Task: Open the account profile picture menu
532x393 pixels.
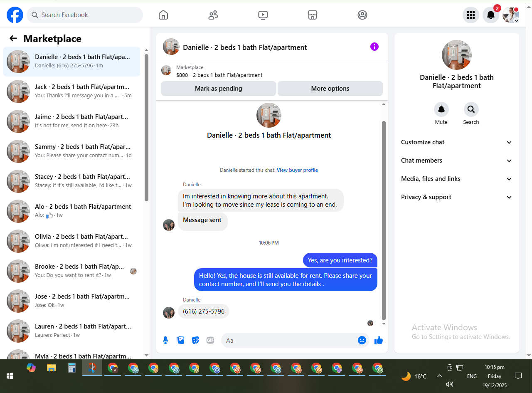Action: pyautogui.click(x=511, y=15)
